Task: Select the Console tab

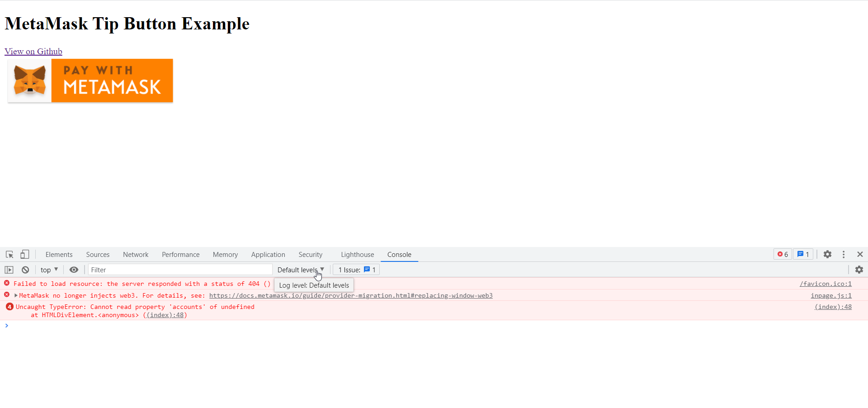Action: click(399, 255)
